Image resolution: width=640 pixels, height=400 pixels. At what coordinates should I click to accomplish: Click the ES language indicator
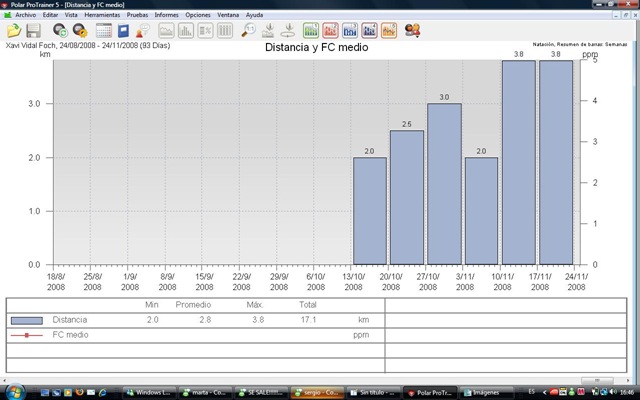click(531, 392)
